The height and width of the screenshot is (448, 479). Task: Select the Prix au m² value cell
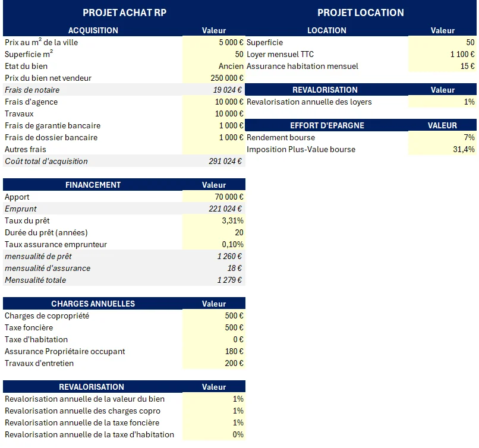tap(214, 42)
